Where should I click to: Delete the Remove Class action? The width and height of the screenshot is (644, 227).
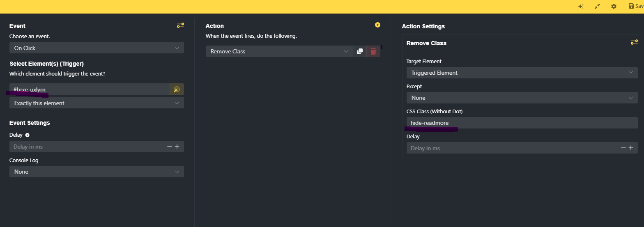[x=373, y=51]
